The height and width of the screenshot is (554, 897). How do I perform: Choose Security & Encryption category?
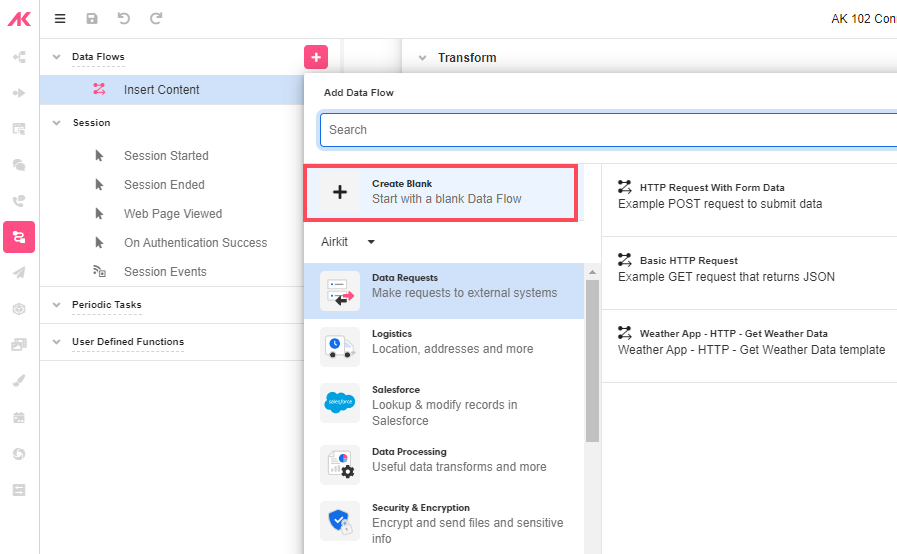click(x=444, y=523)
